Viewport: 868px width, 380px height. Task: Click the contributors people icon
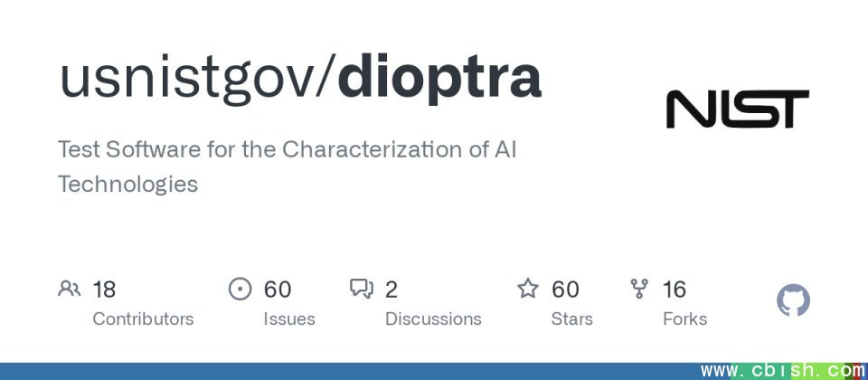[69, 290]
